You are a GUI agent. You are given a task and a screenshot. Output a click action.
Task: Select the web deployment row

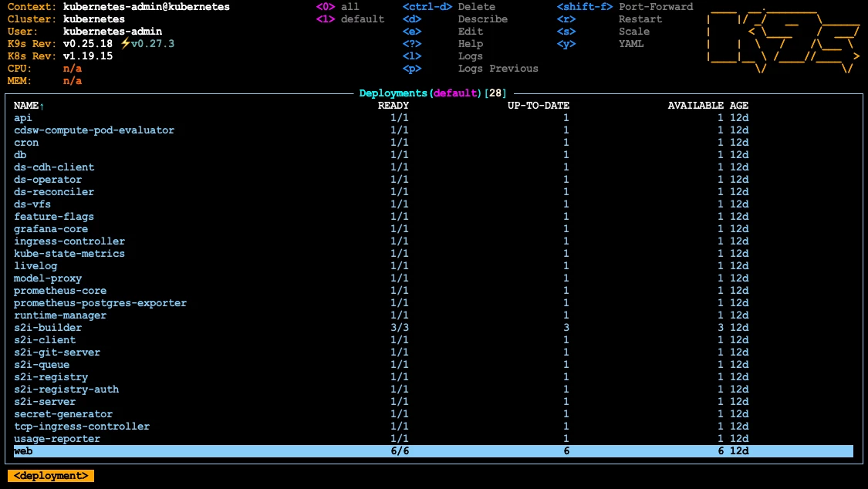click(x=434, y=451)
